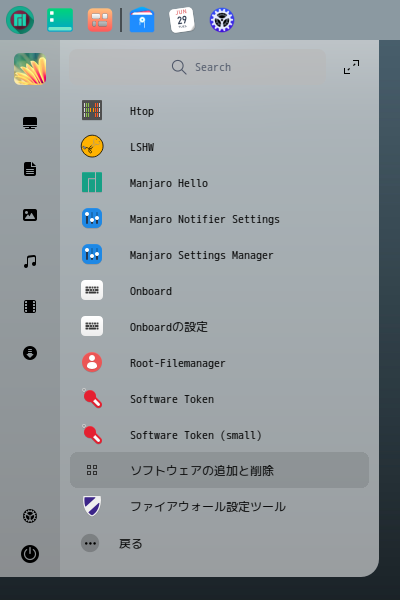The height and width of the screenshot is (600, 400).
Task: Open the Manjaro launcher icon in the panel
Action: tap(20, 20)
